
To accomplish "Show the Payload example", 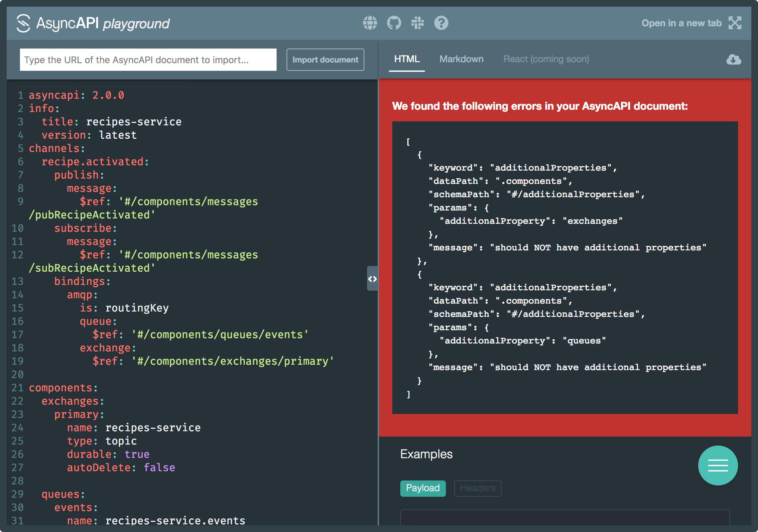I will coord(423,488).
